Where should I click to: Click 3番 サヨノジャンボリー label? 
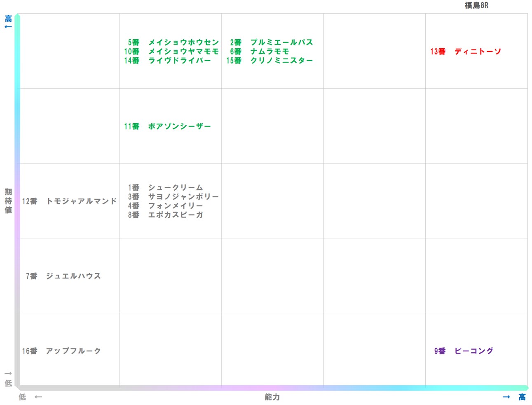(173, 197)
